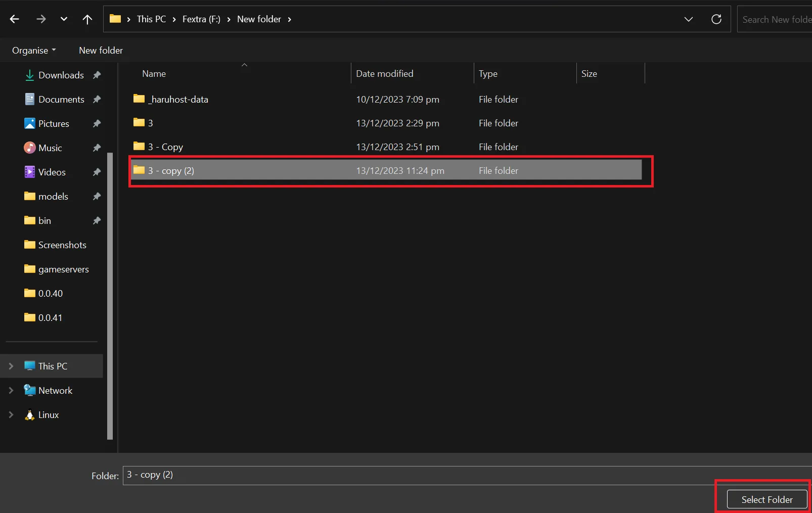Go back with the left arrow
Image resolution: width=812 pixels, height=513 pixels.
click(x=14, y=19)
